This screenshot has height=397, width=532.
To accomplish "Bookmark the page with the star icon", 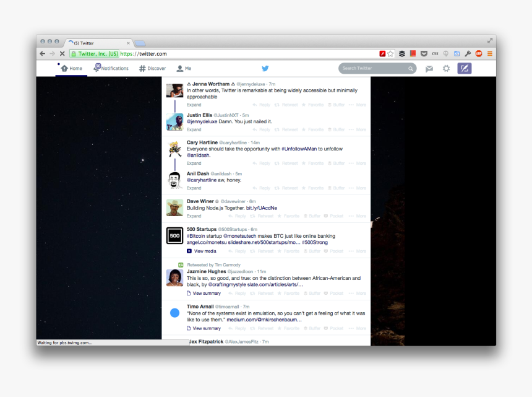I will 390,54.
